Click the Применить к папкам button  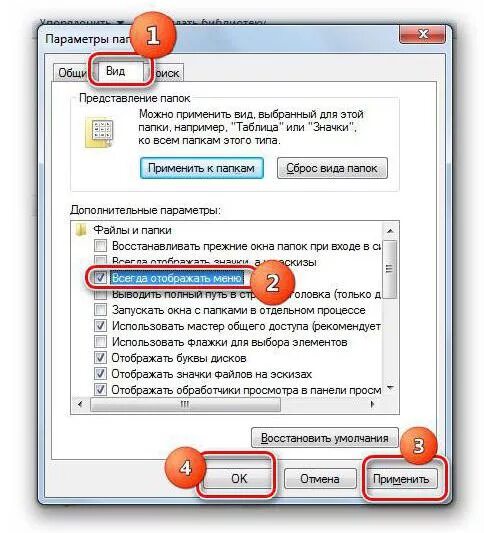pos(202,168)
